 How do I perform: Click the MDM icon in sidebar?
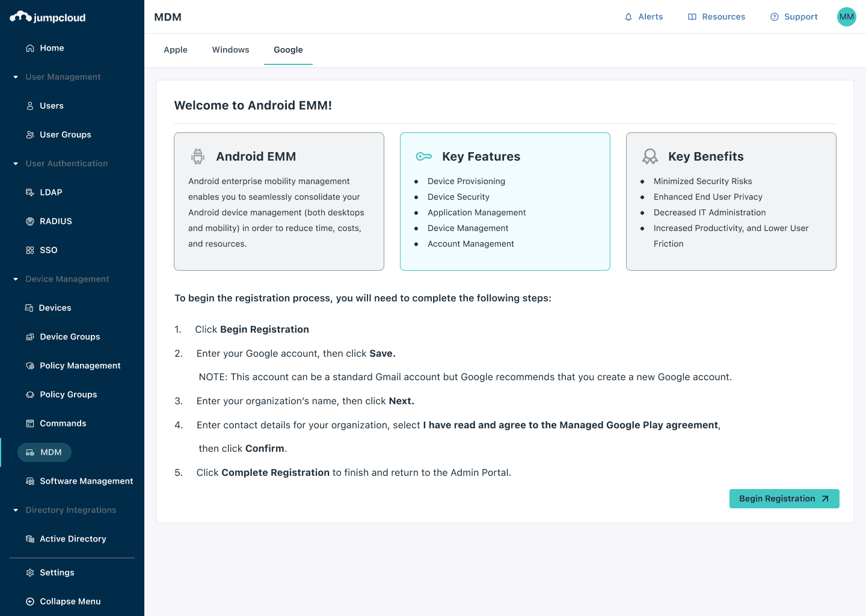click(30, 452)
